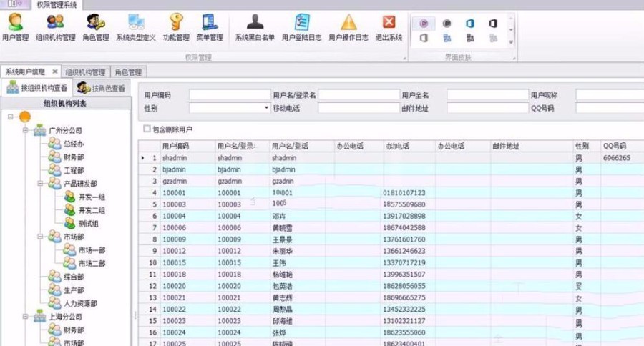Image resolution: width=644 pixels, height=346 pixels.
Task: Open 用户管理 from the ribbon
Action: point(15,27)
